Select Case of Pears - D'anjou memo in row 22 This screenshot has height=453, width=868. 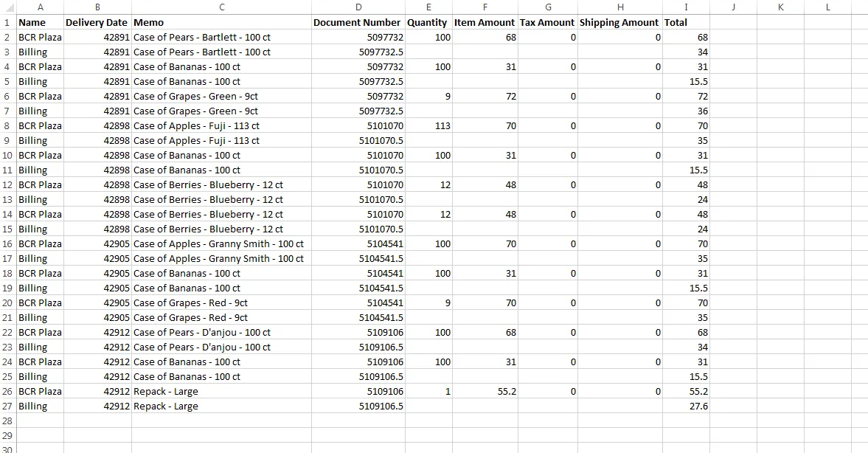pos(221,332)
